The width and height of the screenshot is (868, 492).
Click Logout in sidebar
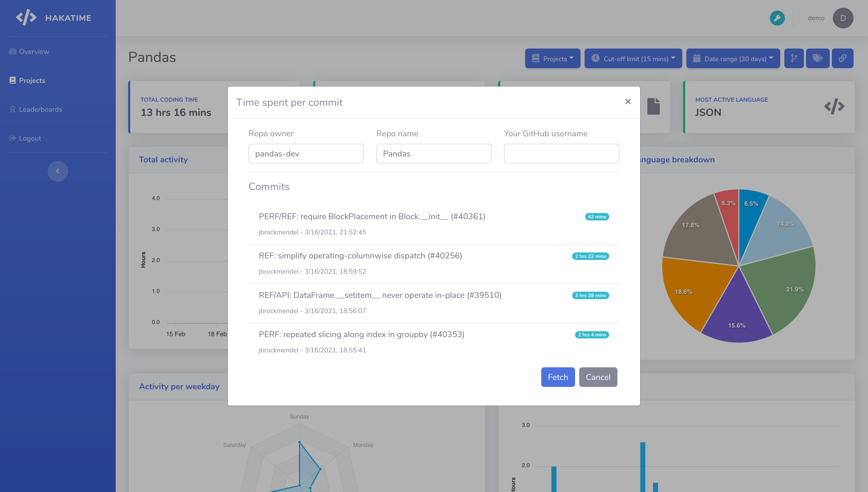click(30, 138)
